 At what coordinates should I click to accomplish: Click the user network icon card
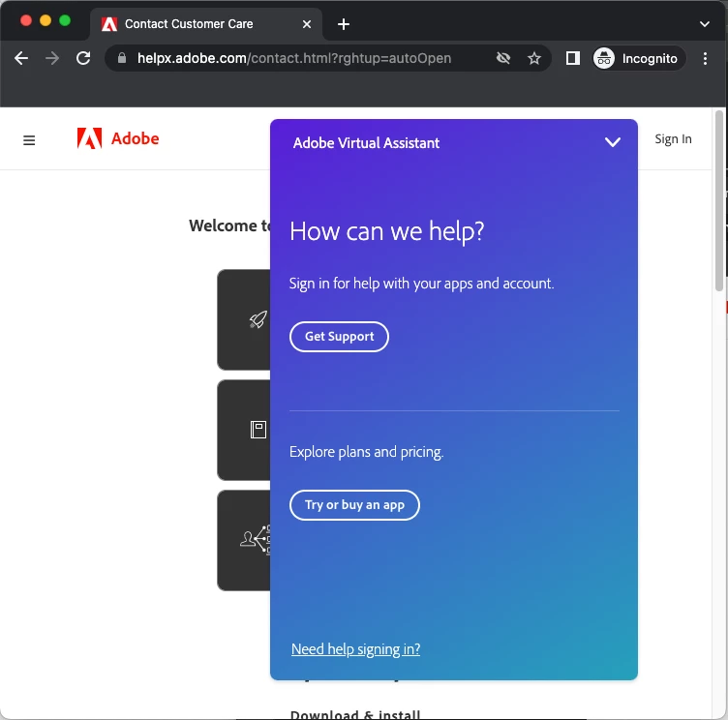pyautogui.click(x=244, y=540)
